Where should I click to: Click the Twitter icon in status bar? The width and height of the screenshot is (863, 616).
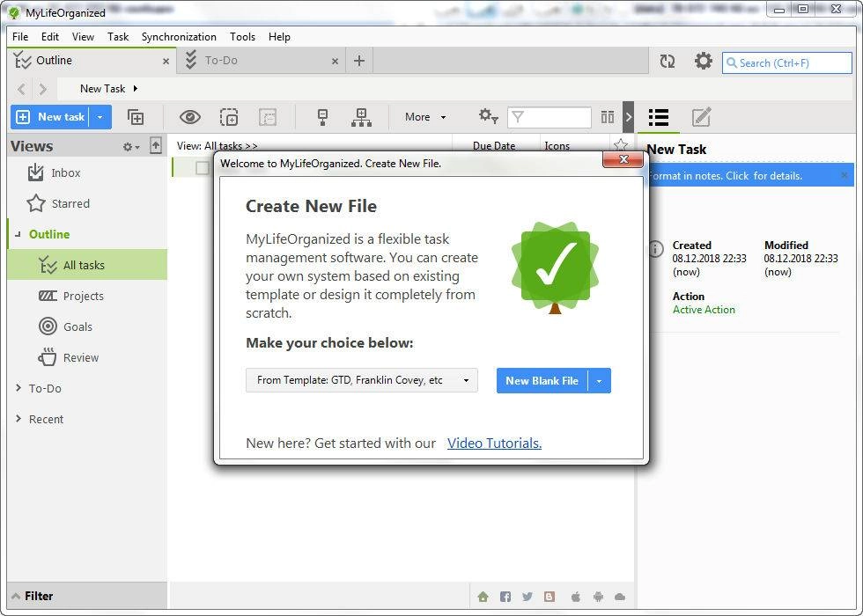click(527, 597)
